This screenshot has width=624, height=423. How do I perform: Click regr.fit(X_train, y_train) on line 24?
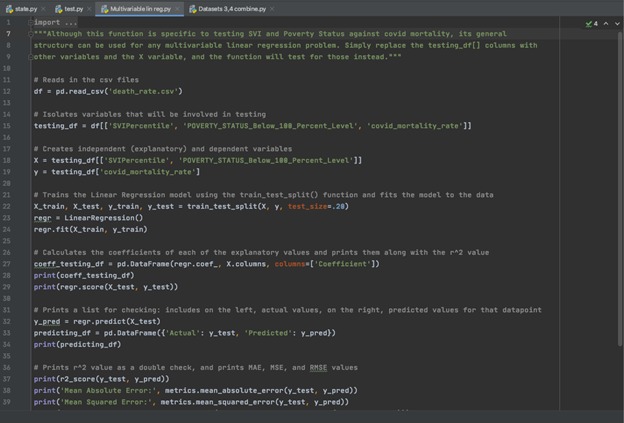91,229
